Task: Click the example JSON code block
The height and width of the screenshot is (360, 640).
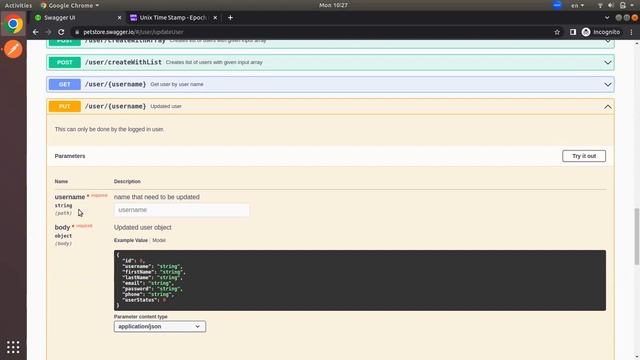Action: coord(360,280)
